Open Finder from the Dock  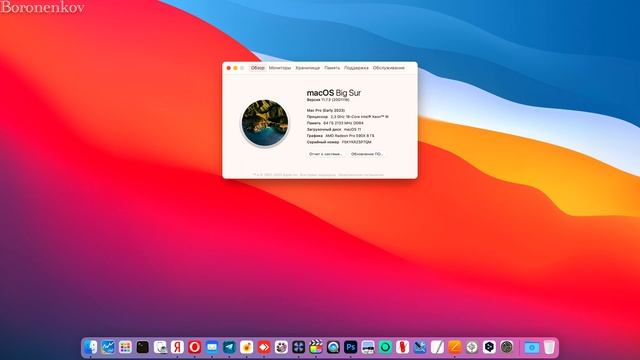point(91,347)
